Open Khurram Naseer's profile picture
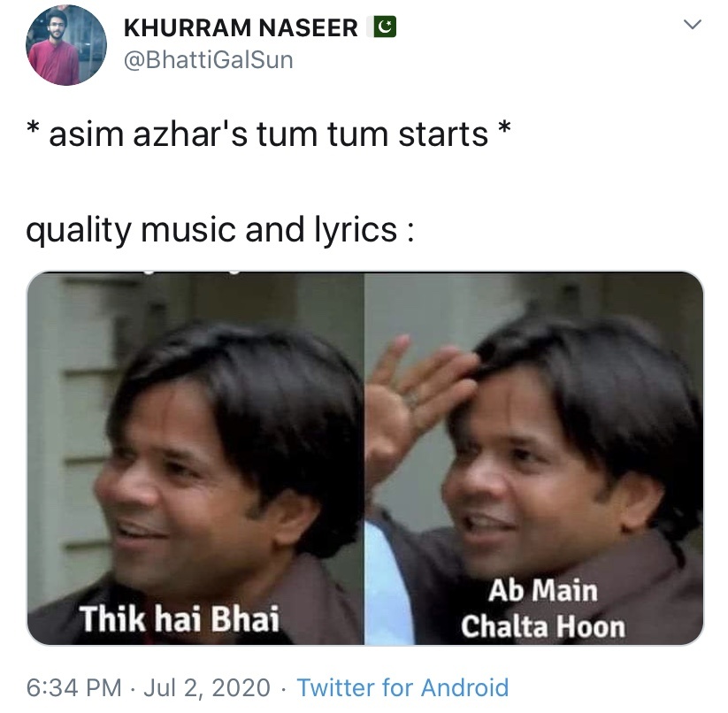This screenshot has height=713, width=728. coord(66,45)
